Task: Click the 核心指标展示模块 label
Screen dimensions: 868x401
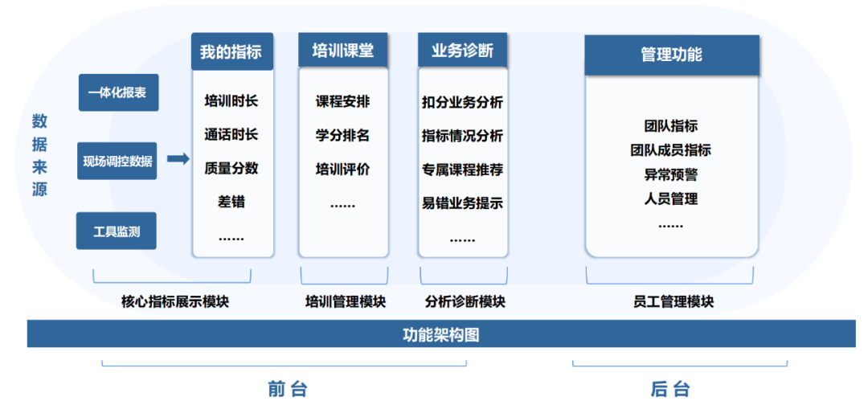Action: [x=175, y=302]
